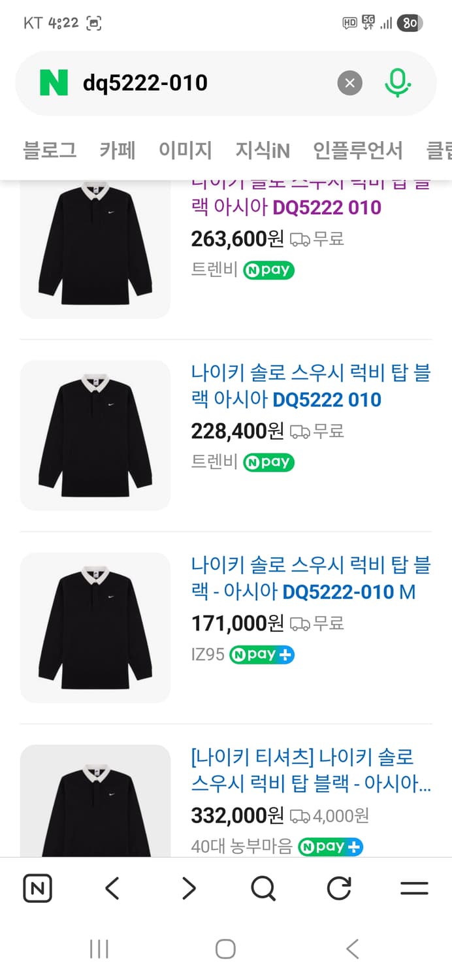Tap the truck shipping icon next to 263,600원
The image size is (452, 980).
(x=301, y=239)
